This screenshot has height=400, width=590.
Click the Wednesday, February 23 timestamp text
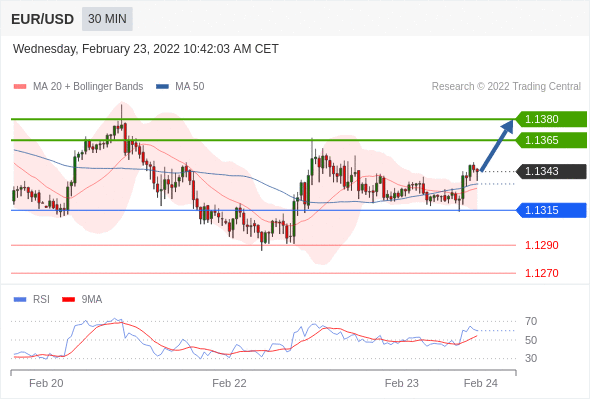coord(146,49)
